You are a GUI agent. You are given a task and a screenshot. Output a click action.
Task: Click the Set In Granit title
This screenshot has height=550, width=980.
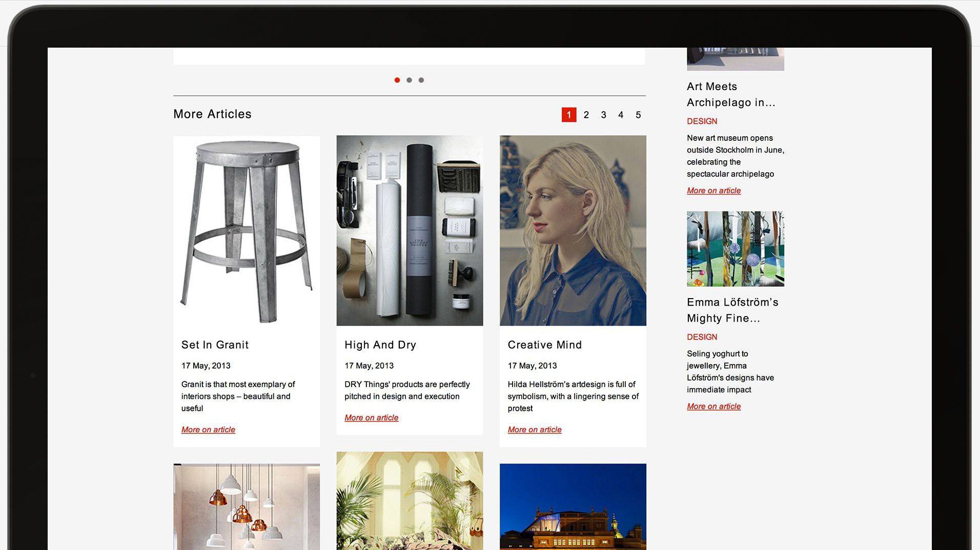coord(215,345)
